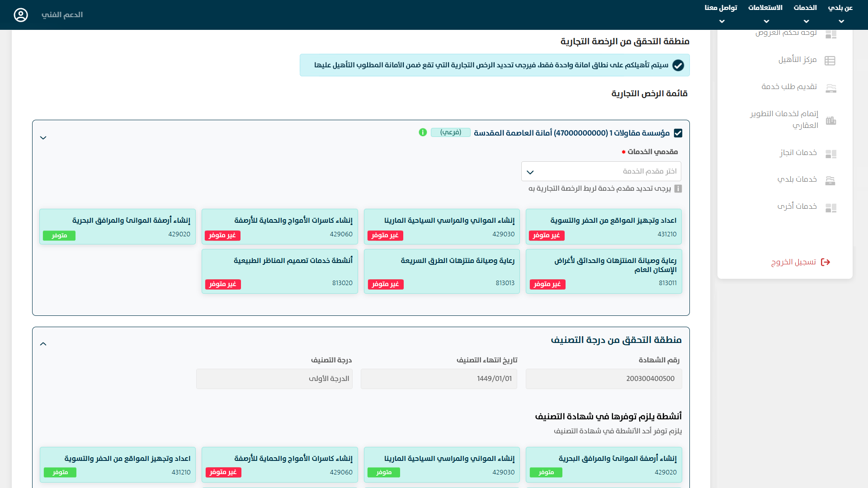The image size is (868, 488).
Task: Click خدمات بلدي sidebar icon
Action: (x=830, y=180)
